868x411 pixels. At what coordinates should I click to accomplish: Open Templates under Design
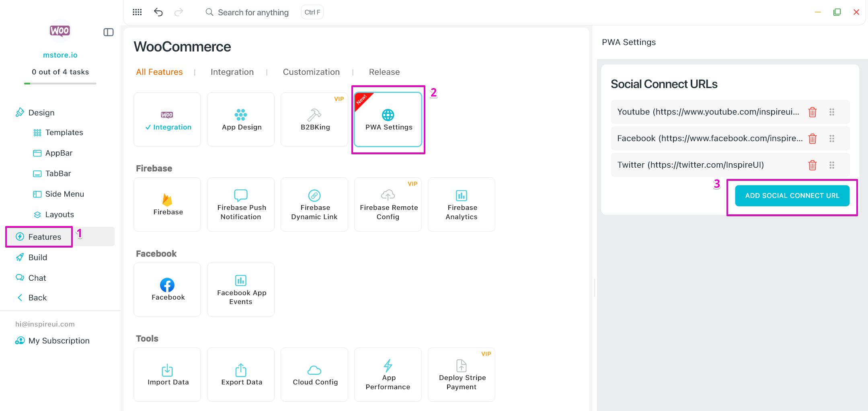coord(64,132)
